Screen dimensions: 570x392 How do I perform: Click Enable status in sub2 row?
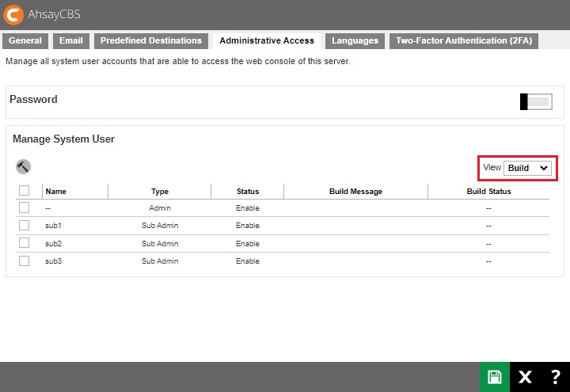coord(248,244)
